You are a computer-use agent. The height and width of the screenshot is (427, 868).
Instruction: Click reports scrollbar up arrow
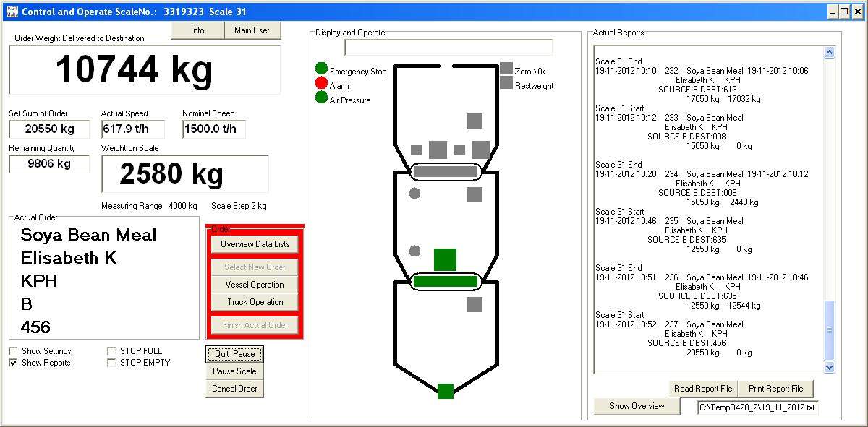coord(830,53)
